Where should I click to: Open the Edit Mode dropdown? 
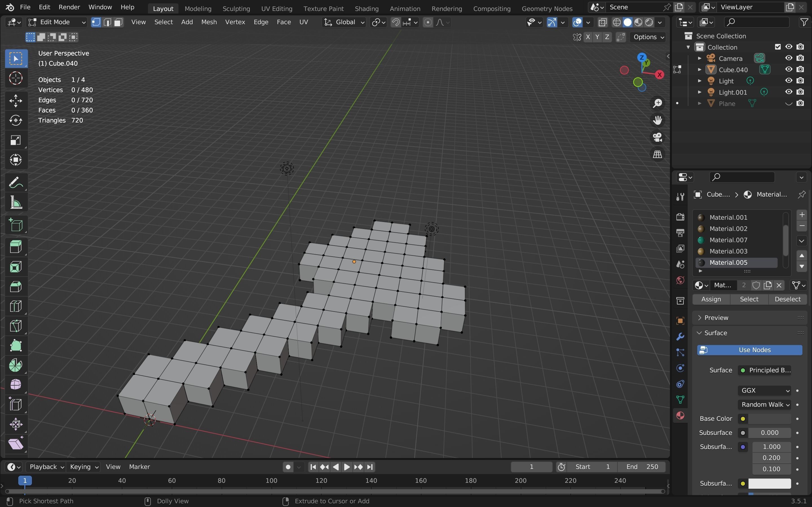pyautogui.click(x=57, y=22)
